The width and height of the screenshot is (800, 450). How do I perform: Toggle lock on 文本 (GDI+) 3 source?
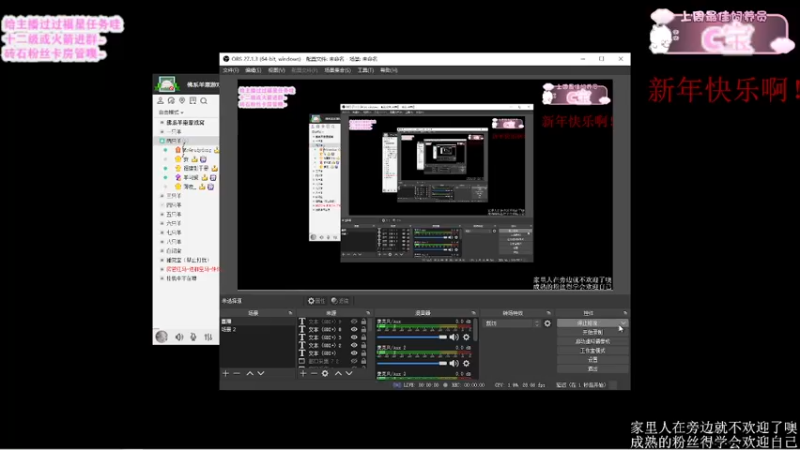tap(364, 337)
